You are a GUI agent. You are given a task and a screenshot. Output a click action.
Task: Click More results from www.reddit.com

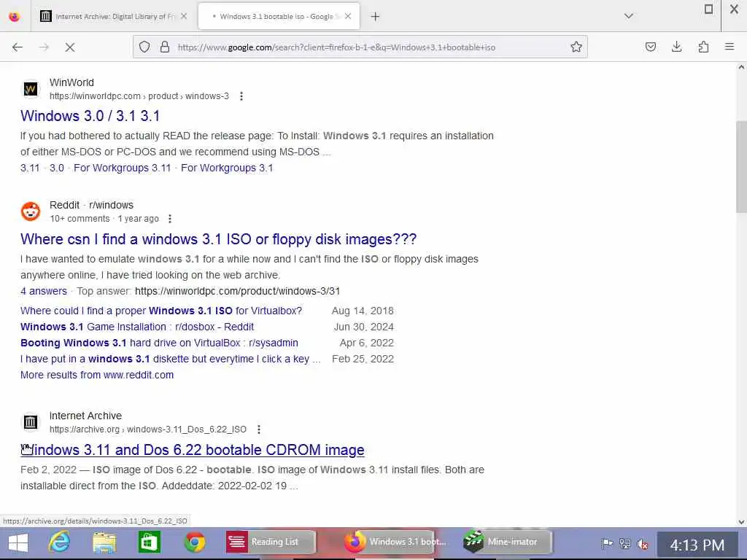coord(97,375)
